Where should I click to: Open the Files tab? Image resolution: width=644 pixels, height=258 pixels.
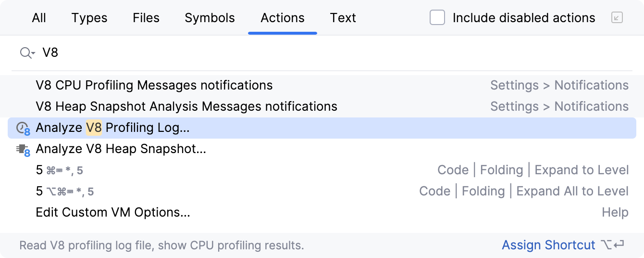146,18
